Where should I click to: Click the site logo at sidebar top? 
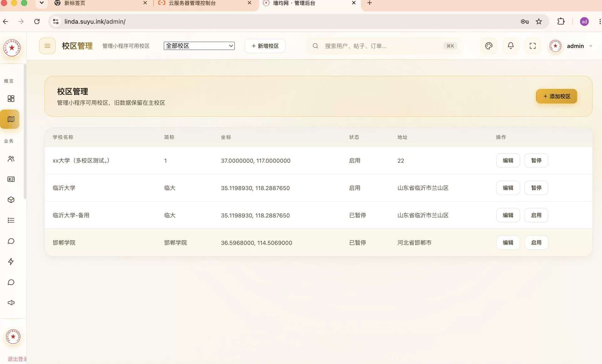click(12, 48)
